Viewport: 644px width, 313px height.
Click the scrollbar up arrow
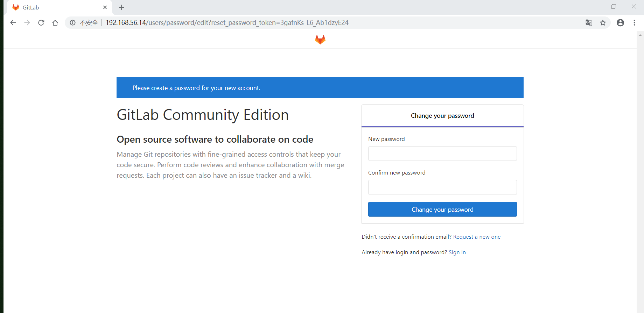pyautogui.click(x=640, y=35)
